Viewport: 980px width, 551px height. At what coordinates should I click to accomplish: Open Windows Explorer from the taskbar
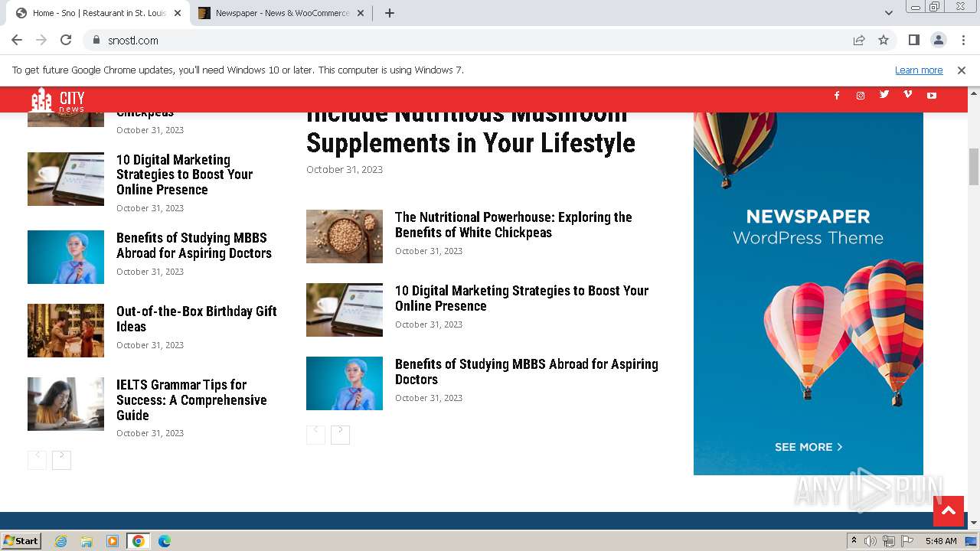87,541
